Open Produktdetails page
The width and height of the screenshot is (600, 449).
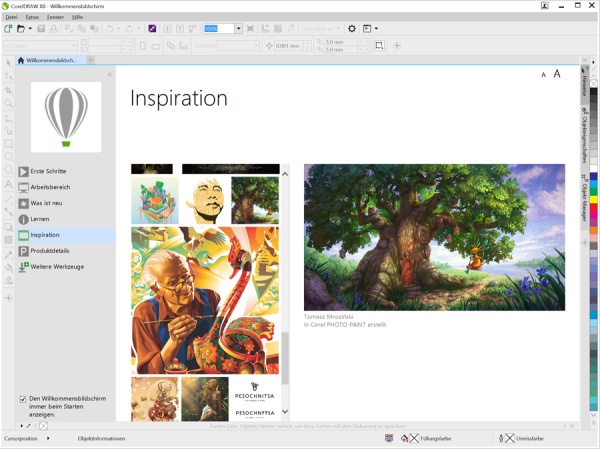click(x=67, y=251)
